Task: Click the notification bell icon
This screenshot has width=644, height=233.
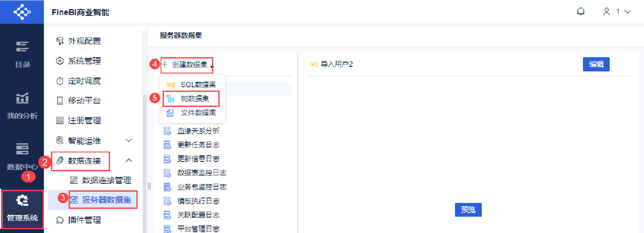Action: point(580,12)
